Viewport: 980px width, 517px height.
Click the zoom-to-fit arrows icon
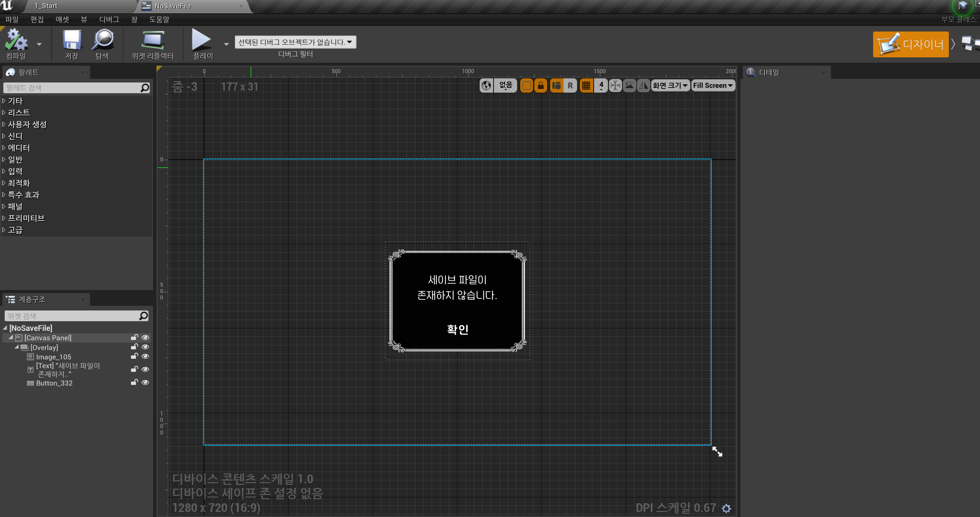tap(615, 85)
